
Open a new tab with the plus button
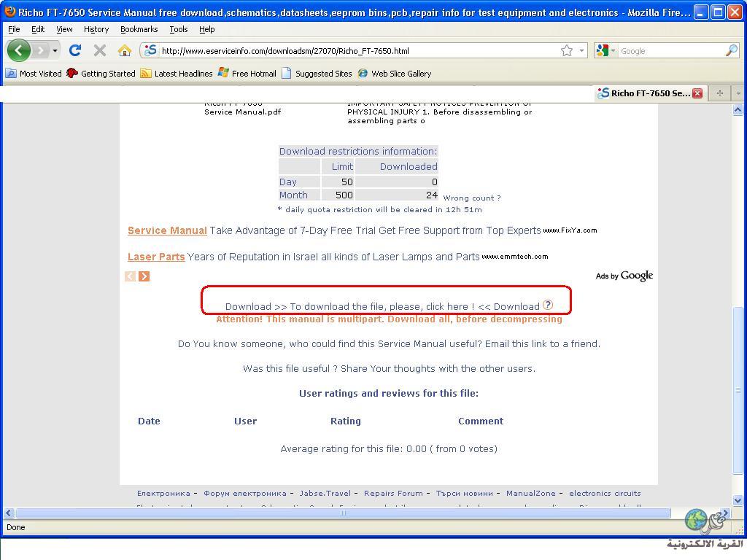[x=720, y=93]
